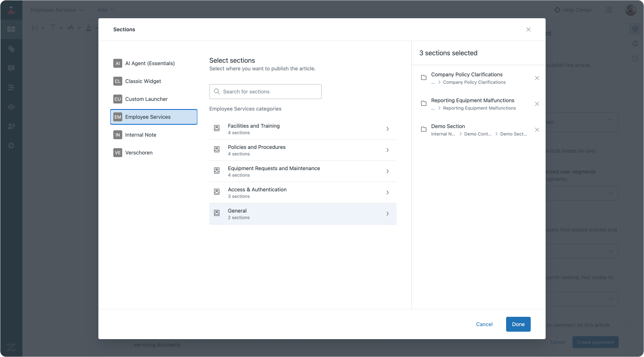The height and width of the screenshot is (357, 644).
Task: Click the General category icon
Action: coord(217,213)
